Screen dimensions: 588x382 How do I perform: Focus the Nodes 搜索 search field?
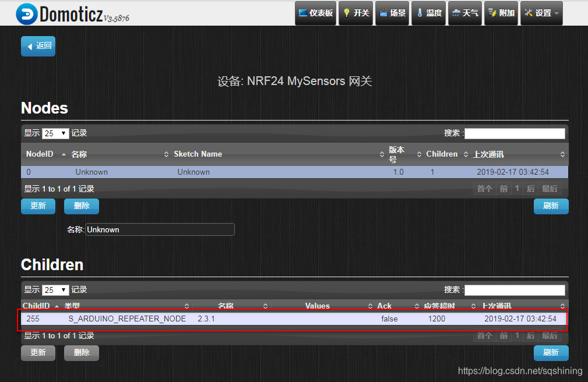(x=515, y=133)
